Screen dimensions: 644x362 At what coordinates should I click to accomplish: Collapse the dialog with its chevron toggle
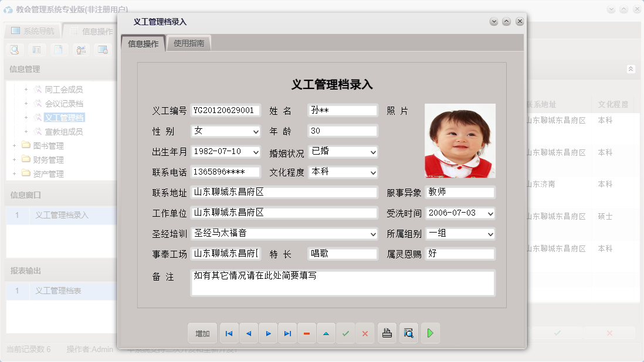[x=493, y=21]
